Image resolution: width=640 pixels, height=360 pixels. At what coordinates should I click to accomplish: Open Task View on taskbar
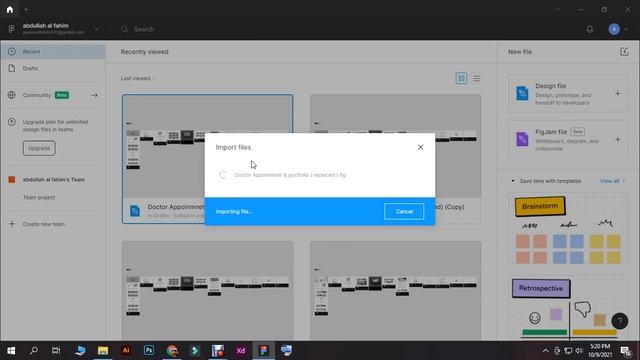click(x=56, y=351)
